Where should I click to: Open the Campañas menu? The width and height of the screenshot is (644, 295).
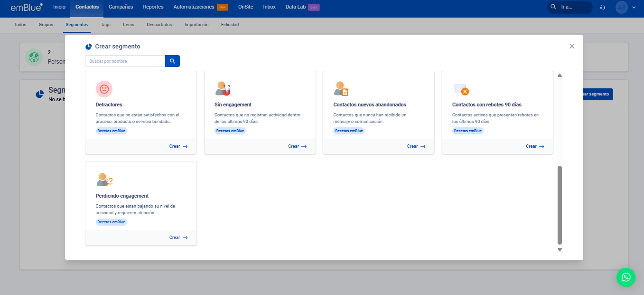121,7
